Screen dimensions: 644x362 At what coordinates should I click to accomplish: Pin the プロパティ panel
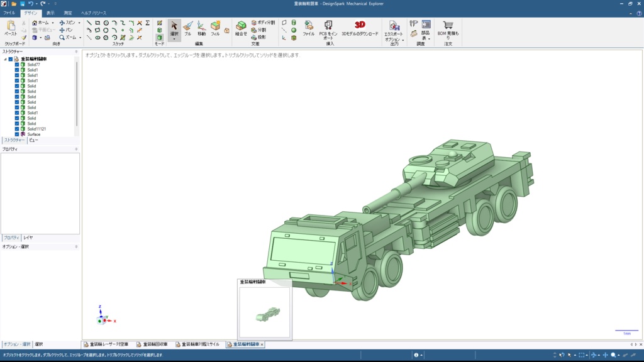click(x=76, y=150)
